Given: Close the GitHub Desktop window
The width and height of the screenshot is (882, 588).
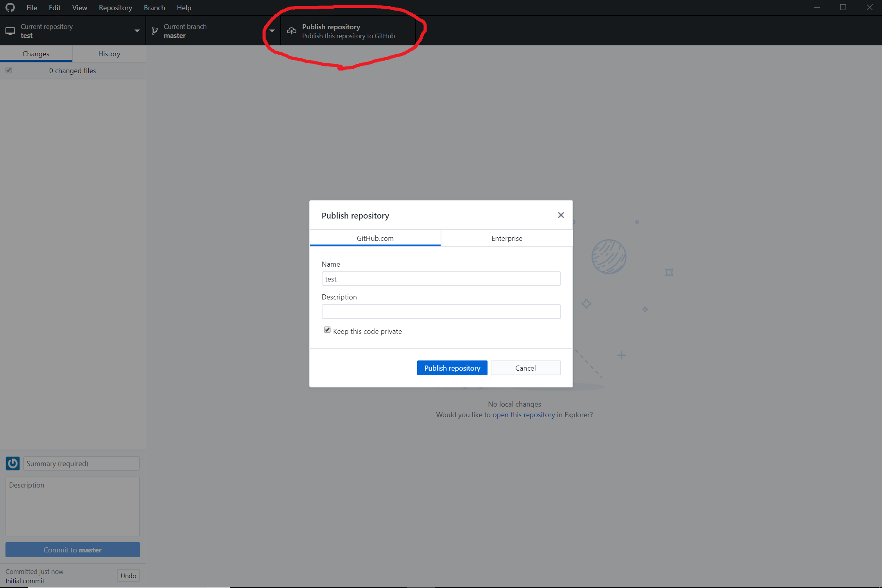Looking at the screenshot, I should tap(869, 7).
